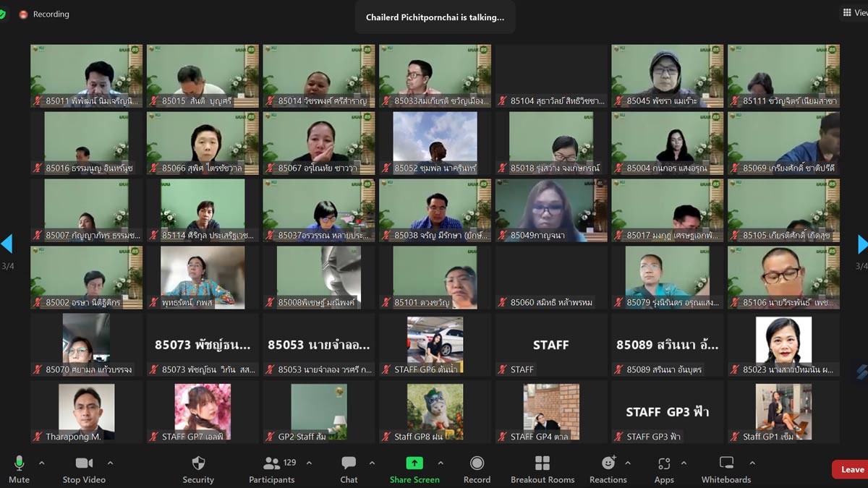Go to previous gallery page arrow

tap(7, 244)
